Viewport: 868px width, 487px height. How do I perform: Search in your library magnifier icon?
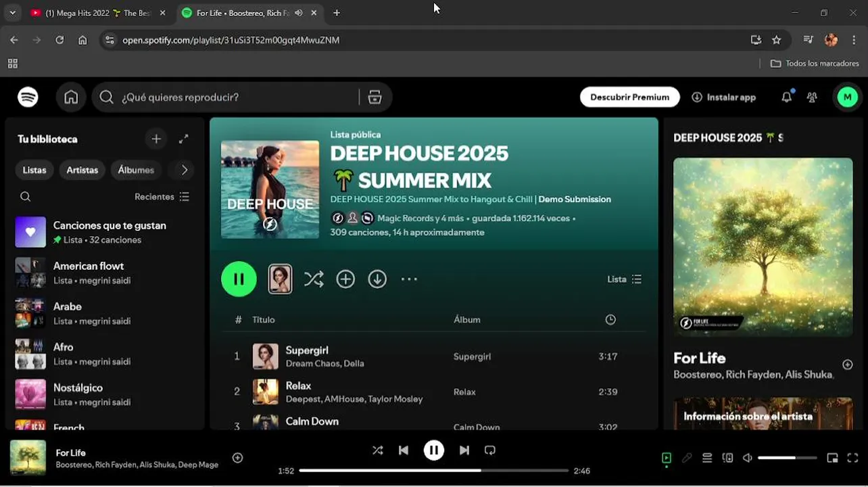[25, 197]
